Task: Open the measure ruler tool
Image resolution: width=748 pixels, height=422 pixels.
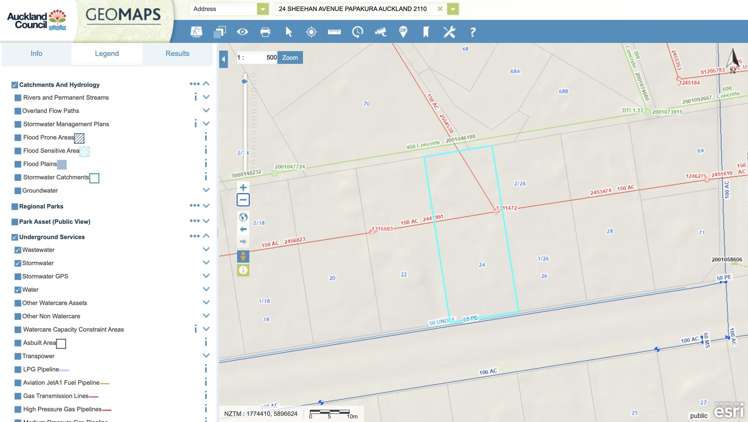Action: (334, 32)
